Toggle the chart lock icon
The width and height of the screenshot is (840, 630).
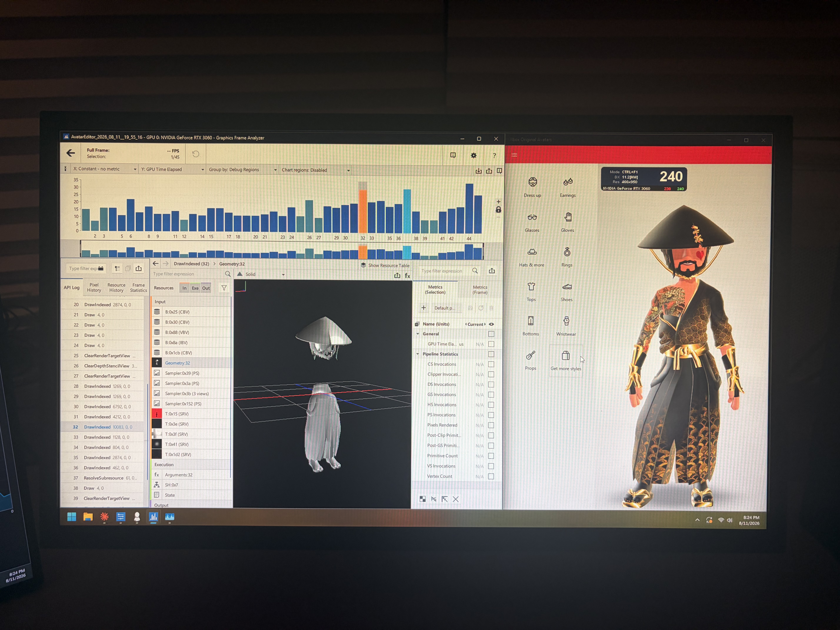click(499, 210)
